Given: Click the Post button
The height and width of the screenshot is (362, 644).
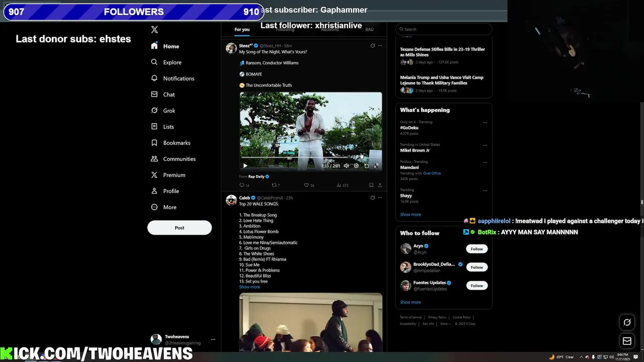Looking at the screenshot, I should click(x=180, y=228).
